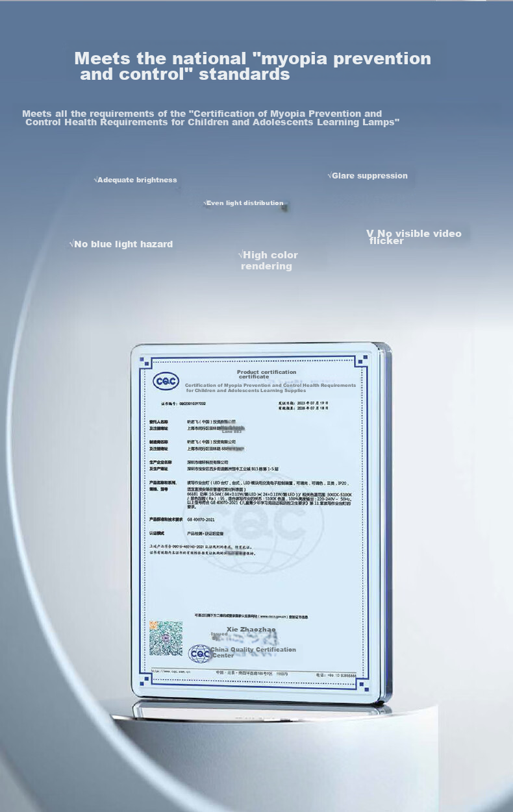Click the 'No blue light hazard' label

pos(121,244)
